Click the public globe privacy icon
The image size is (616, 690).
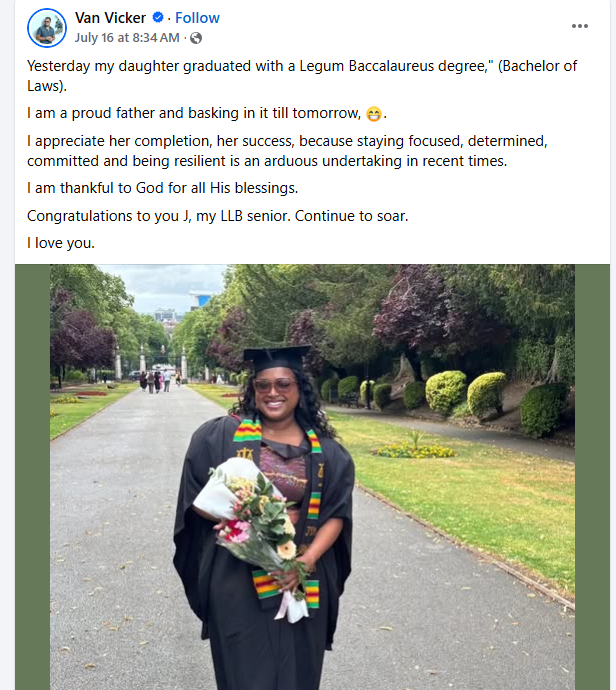196,38
